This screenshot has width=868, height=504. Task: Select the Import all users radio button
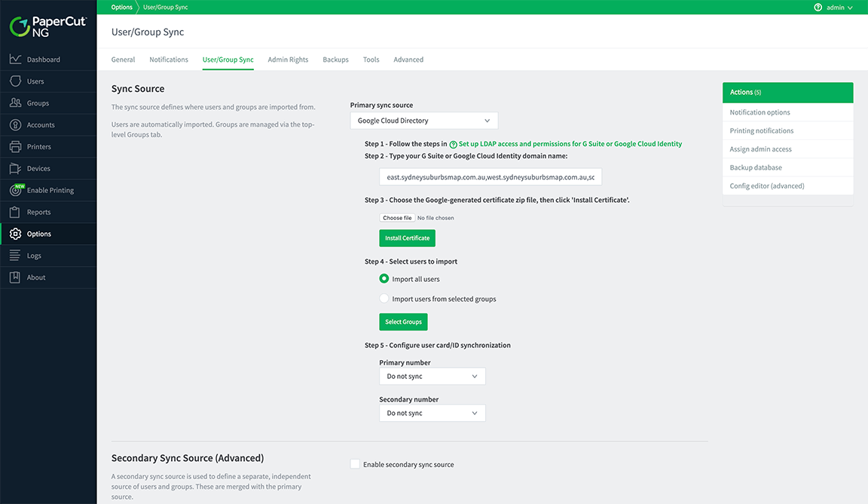click(384, 279)
